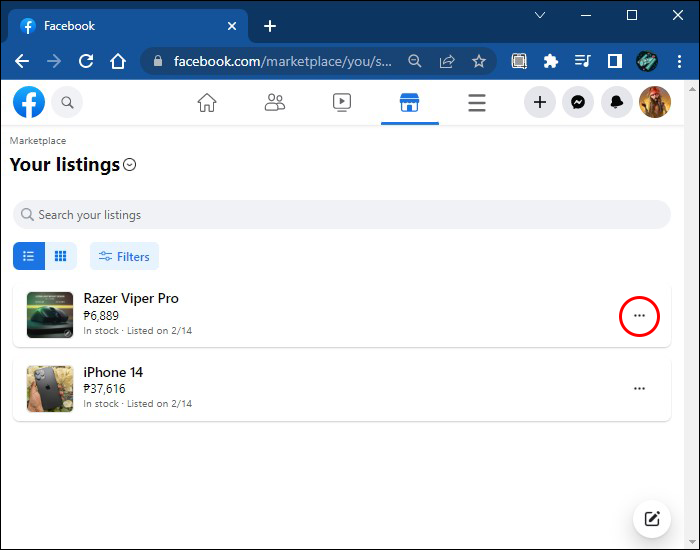
Task: Open the Filters button
Action: [x=124, y=256]
